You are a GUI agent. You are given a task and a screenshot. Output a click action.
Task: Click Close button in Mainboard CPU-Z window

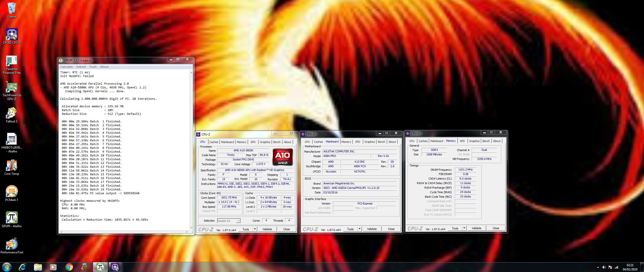coord(391,229)
